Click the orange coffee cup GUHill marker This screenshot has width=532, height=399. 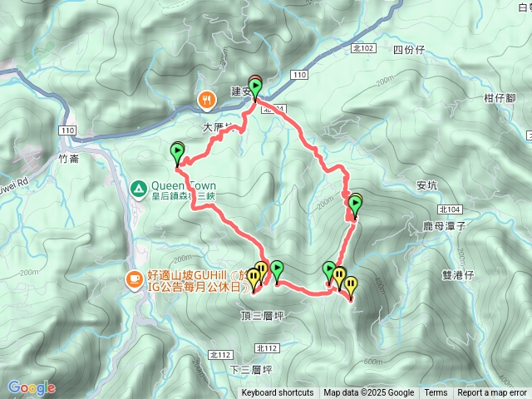tap(135, 280)
